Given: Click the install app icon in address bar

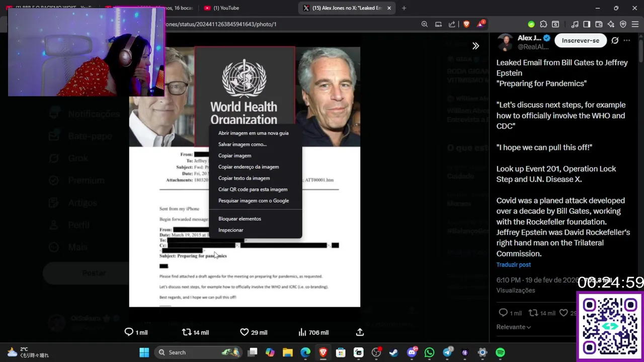Looking at the screenshot, I should click(x=438, y=24).
